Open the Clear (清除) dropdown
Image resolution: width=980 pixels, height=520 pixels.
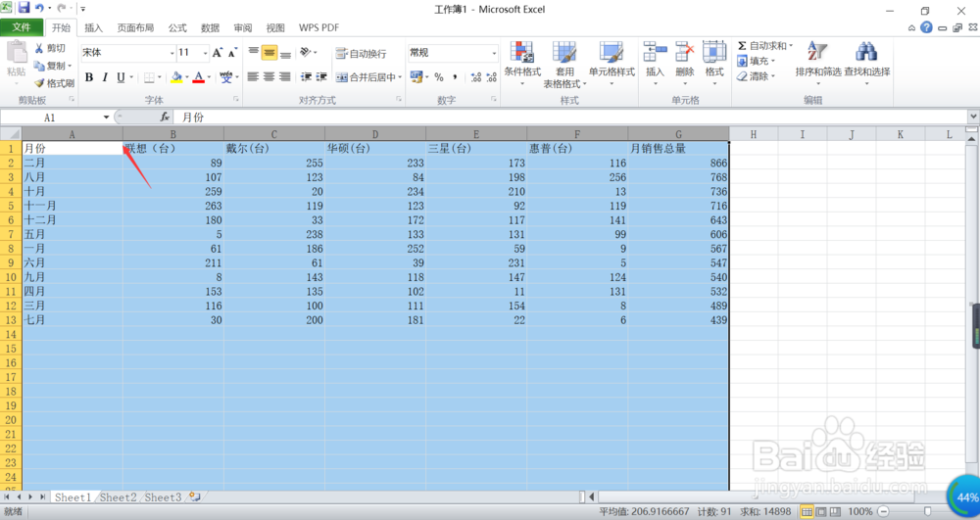click(x=755, y=76)
